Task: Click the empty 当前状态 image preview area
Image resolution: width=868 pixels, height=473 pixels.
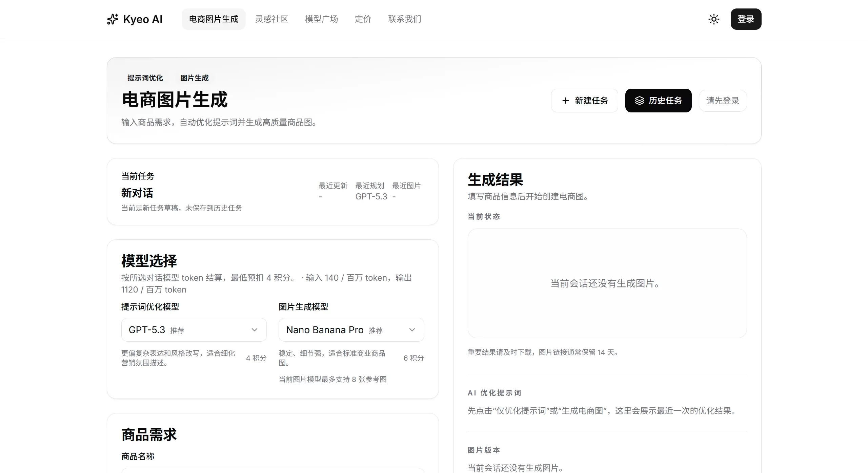Action: (607, 283)
